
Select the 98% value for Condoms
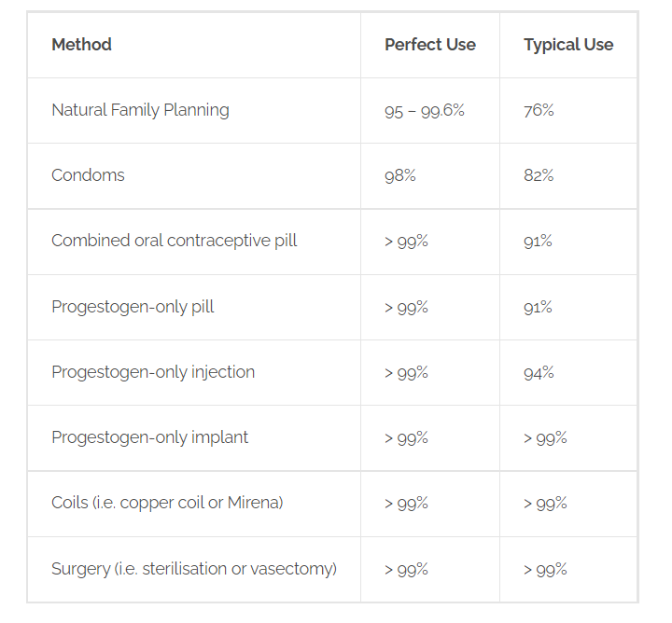(399, 175)
